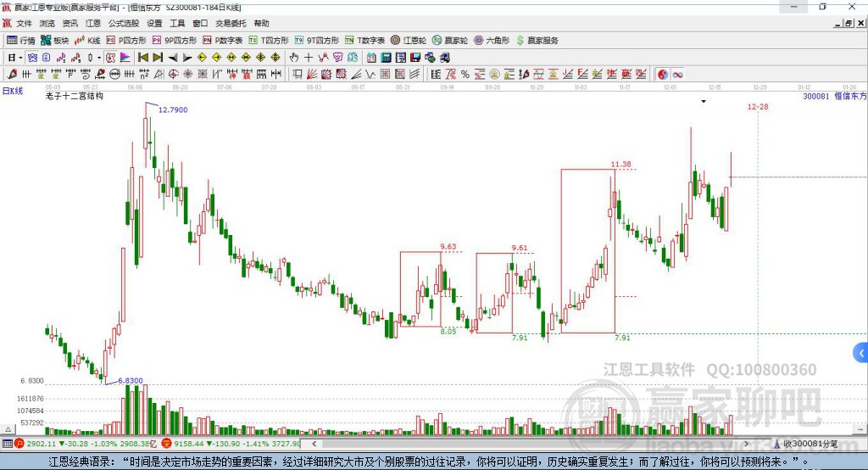This screenshot has height=470, width=868.
Task: Select the percent % line tool
Action: click(465, 75)
